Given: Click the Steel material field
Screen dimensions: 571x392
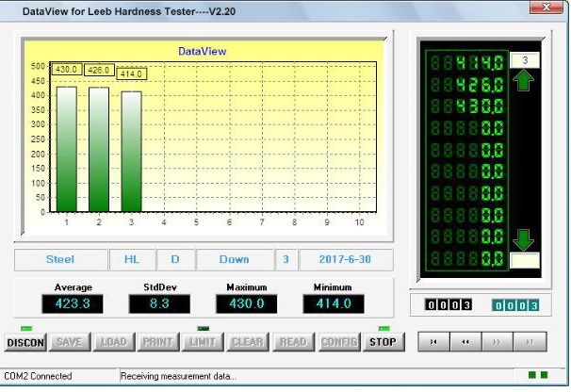Looking at the screenshot, I should [60, 259].
